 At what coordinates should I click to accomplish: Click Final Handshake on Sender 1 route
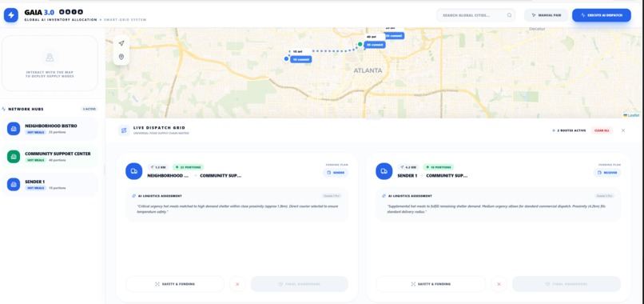pyautogui.click(x=566, y=284)
